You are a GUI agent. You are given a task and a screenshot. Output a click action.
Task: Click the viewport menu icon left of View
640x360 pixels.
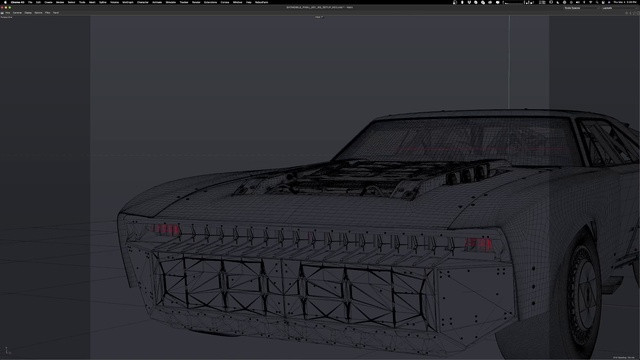2,13
